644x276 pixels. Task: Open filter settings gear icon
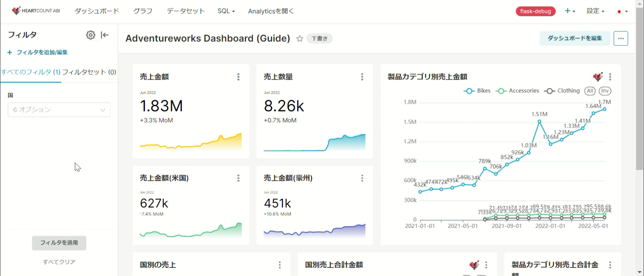coord(91,35)
